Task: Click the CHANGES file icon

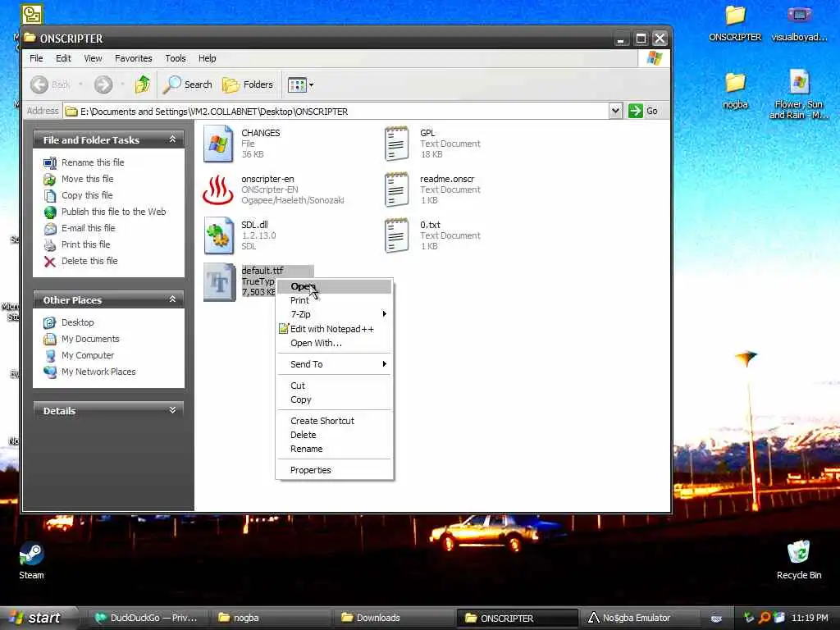Action: (x=218, y=144)
